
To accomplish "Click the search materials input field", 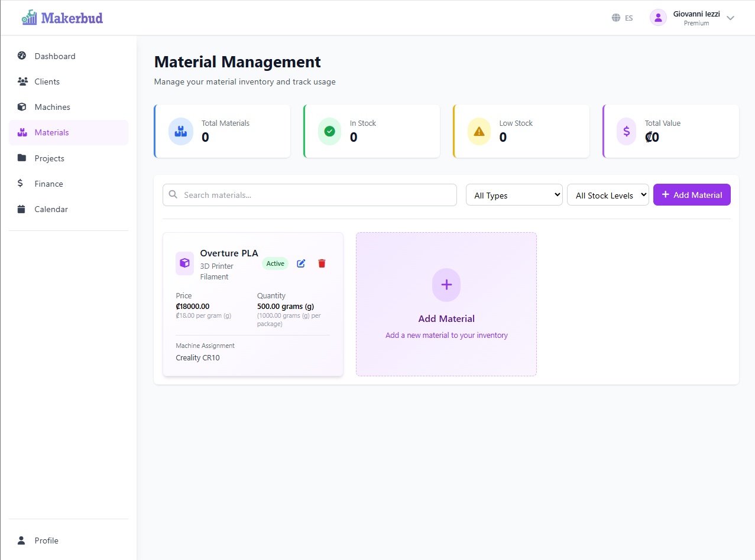I will click(309, 194).
